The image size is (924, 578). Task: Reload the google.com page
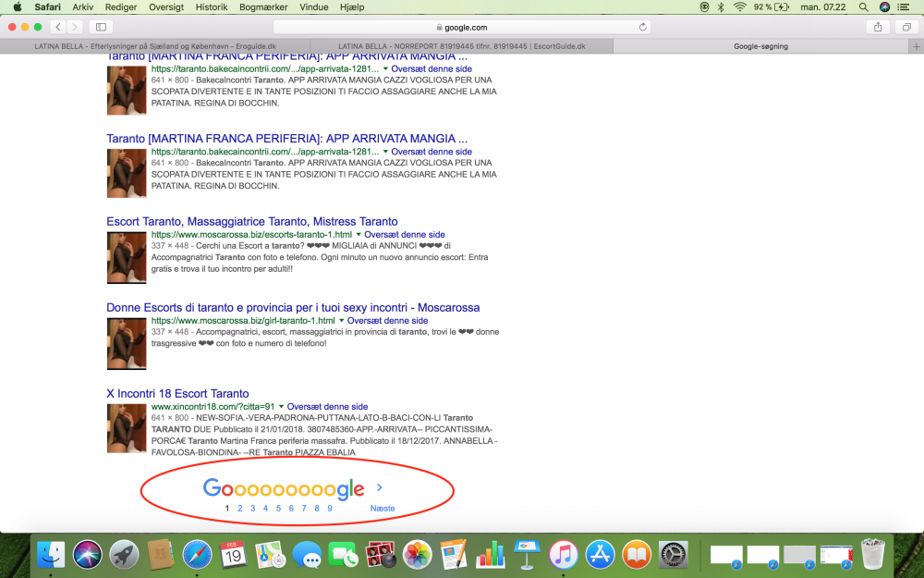[x=642, y=27]
